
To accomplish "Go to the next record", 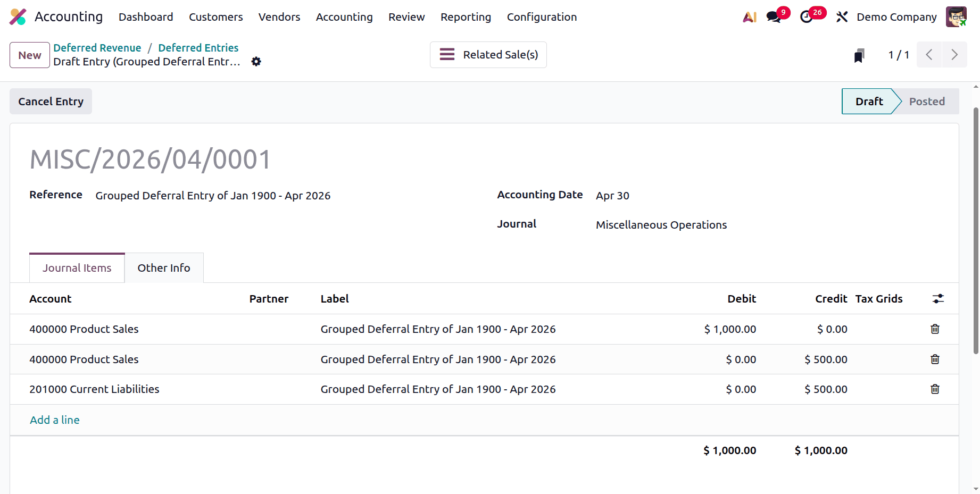I will [954, 54].
